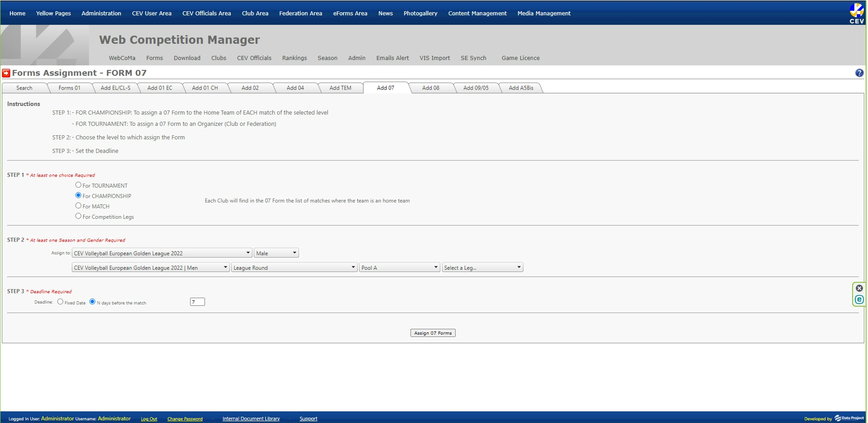This screenshot has height=423, width=868.
Task: Click the Assign 07 Forms button
Action: point(433,333)
